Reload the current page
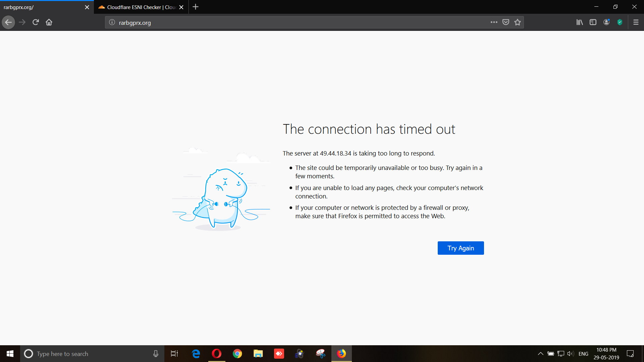The width and height of the screenshot is (644, 362). [x=36, y=22]
